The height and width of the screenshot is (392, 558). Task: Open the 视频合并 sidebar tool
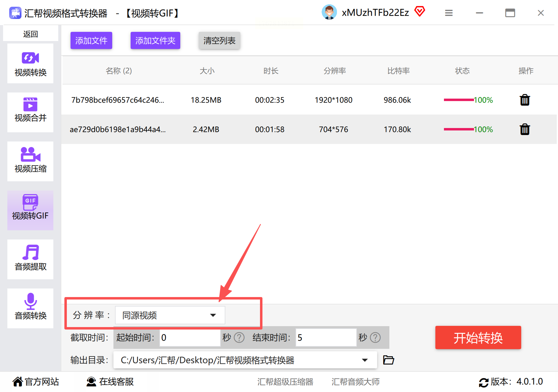30,112
